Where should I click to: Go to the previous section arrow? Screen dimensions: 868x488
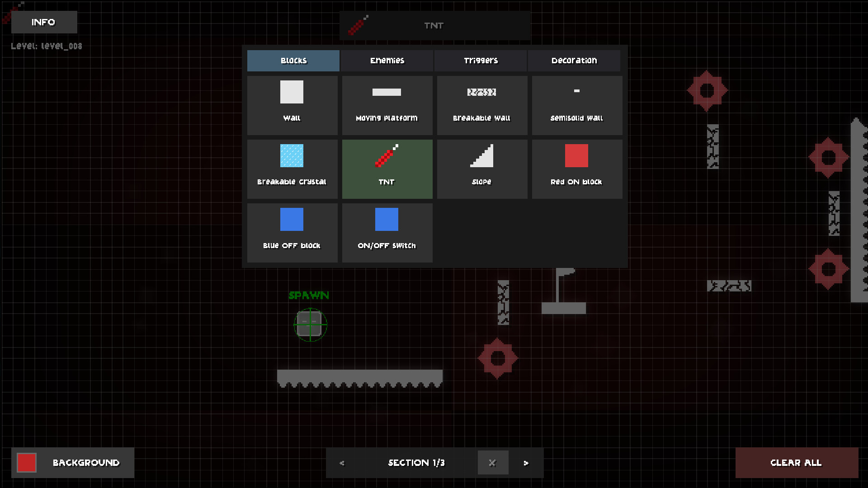(x=342, y=463)
